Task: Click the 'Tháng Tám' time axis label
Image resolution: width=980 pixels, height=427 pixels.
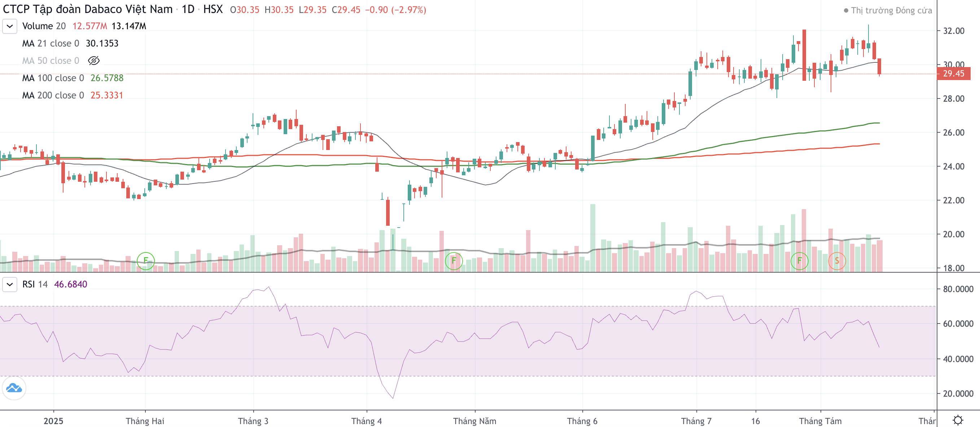Action: [x=820, y=421]
